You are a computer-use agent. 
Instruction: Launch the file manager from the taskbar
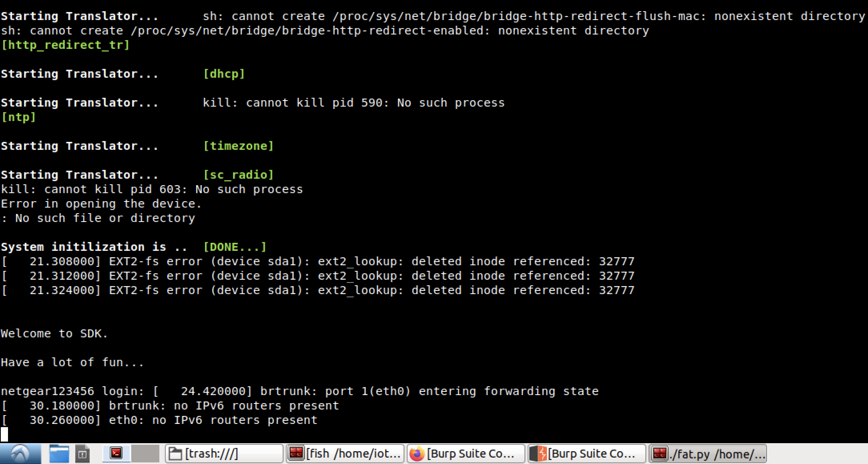click(59, 454)
